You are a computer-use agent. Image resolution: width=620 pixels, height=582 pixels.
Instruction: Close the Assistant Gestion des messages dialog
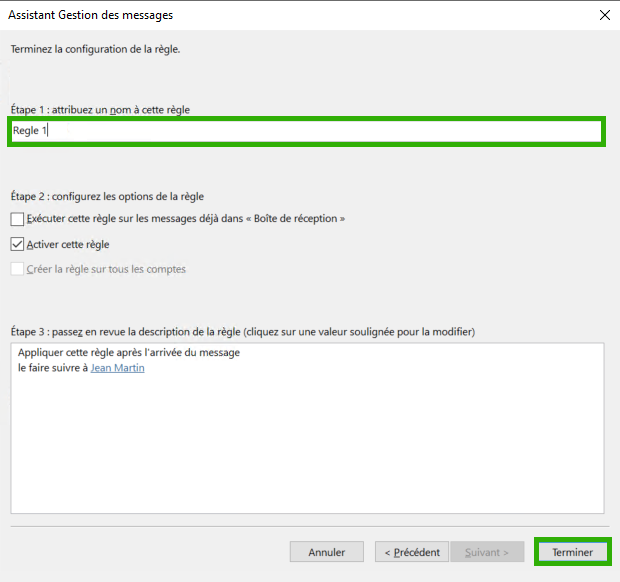[605, 15]
